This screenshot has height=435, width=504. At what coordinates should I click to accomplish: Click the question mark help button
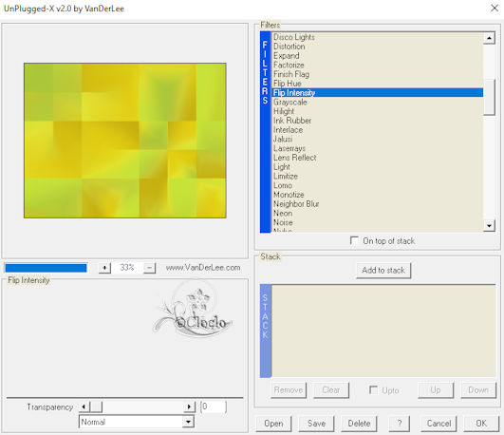[x=400, y=423]
